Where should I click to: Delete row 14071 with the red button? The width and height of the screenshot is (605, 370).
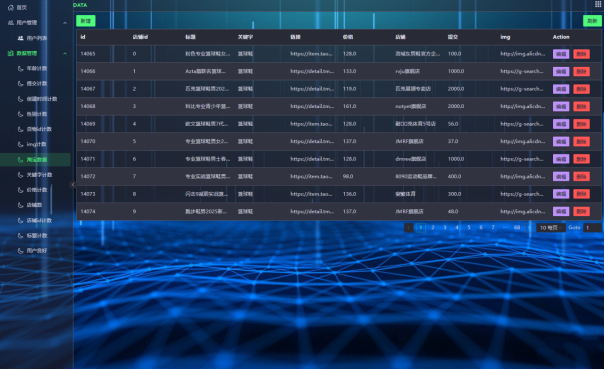(x=581, y=159)
